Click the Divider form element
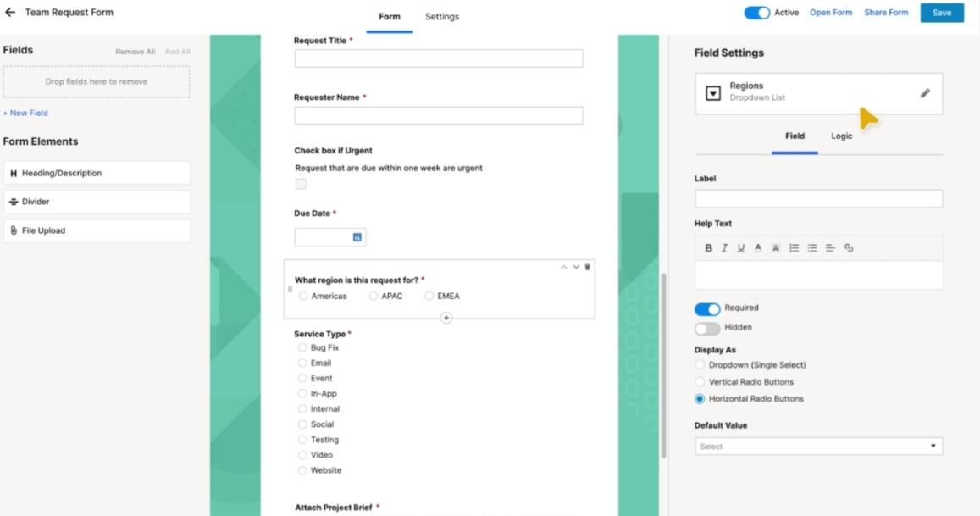This screenshot has height=516, width=980. (x=97, y=202)
